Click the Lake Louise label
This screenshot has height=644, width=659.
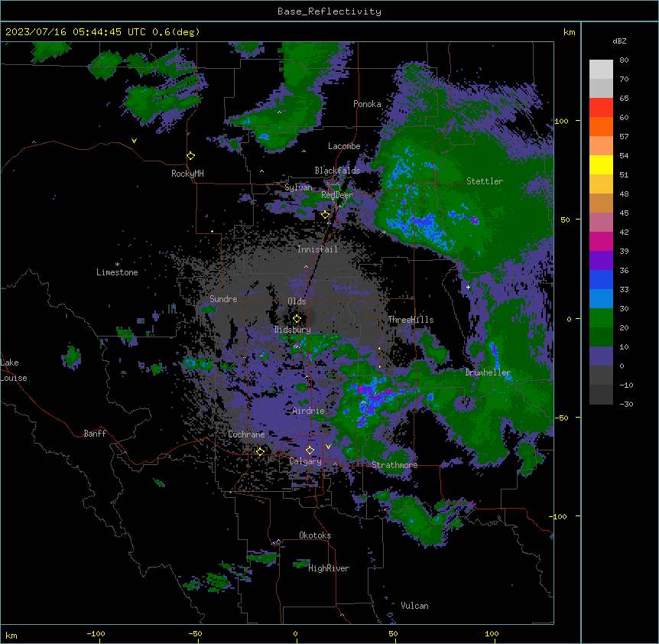[14, 370]
